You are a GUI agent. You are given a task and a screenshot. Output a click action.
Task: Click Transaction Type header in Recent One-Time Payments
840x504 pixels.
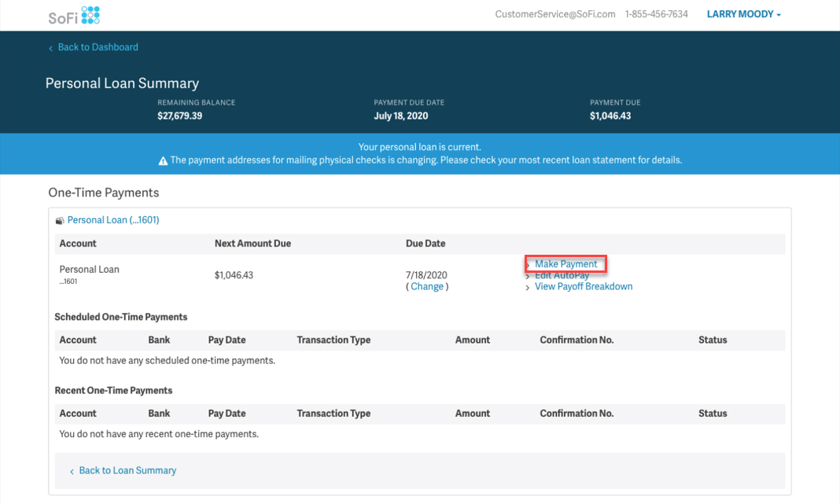click(333, 413)
